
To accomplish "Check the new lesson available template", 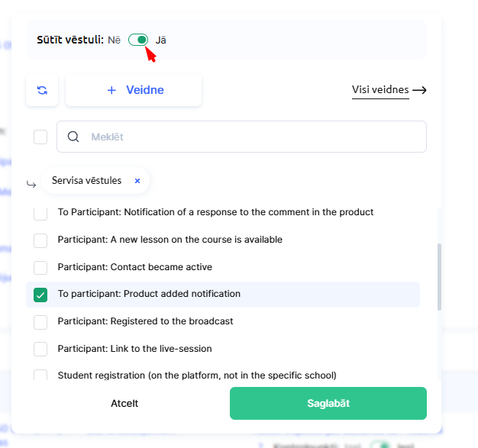I will pos(40,240).
